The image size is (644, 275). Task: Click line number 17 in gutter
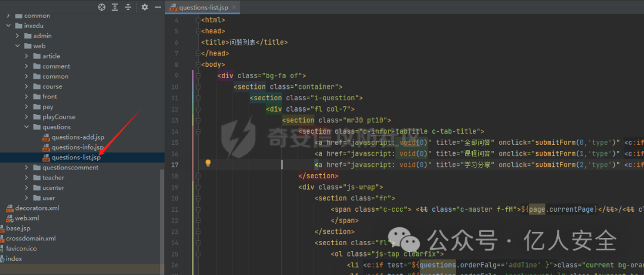(175, 165)
